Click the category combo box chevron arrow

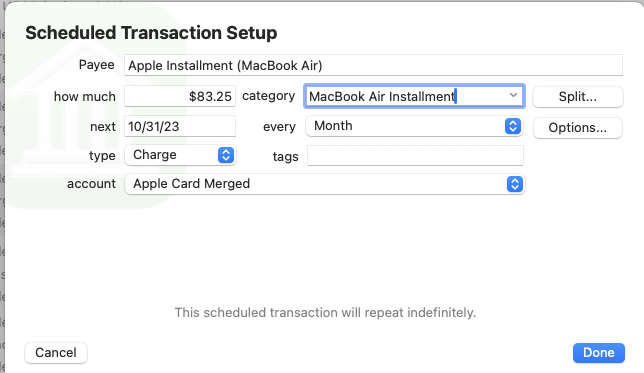[x=513, y=95]
